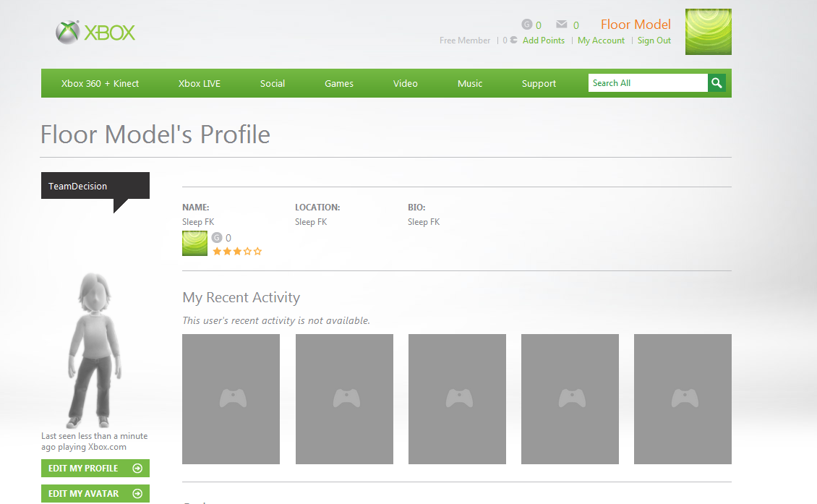The height and width of the screenshot is (504, 817).
Task: Open the Xbox 360 + Kinect menu
Action: (100, 83)
